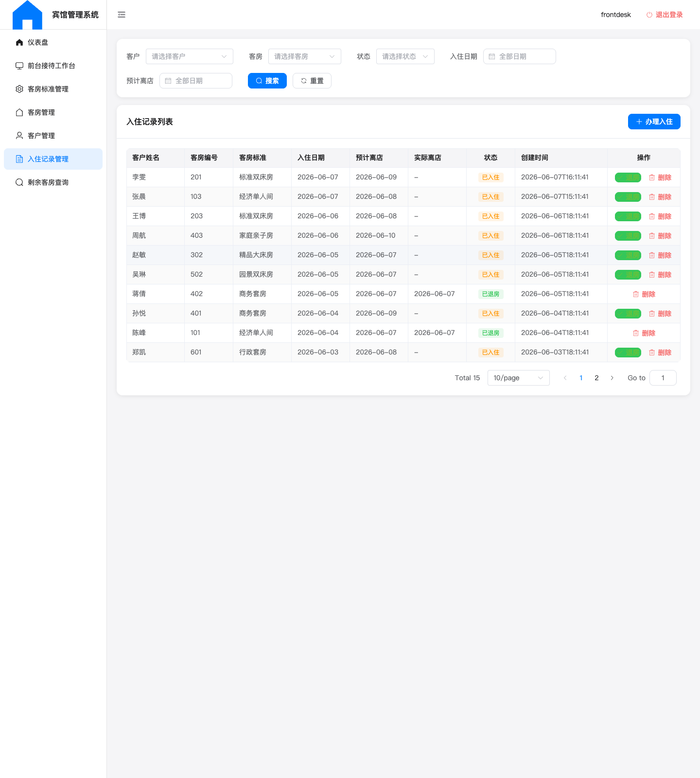Click page number 1 in pagination
This screenshot has width=700, height=778.
(581, 378)
